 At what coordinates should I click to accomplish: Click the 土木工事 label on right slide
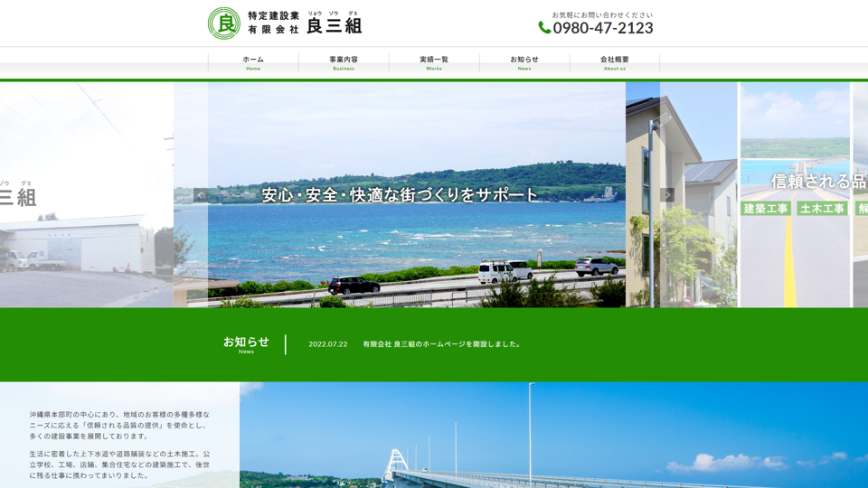click(822, 209)
